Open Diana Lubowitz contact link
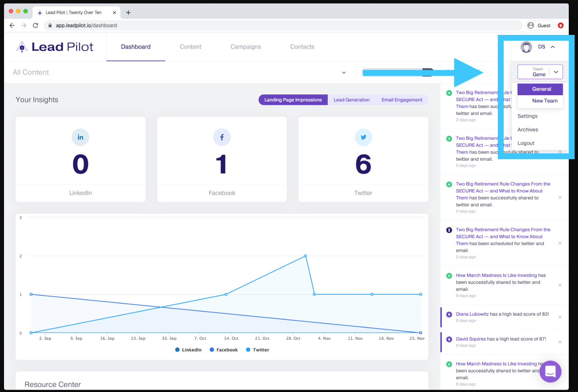 coord(472,314)
